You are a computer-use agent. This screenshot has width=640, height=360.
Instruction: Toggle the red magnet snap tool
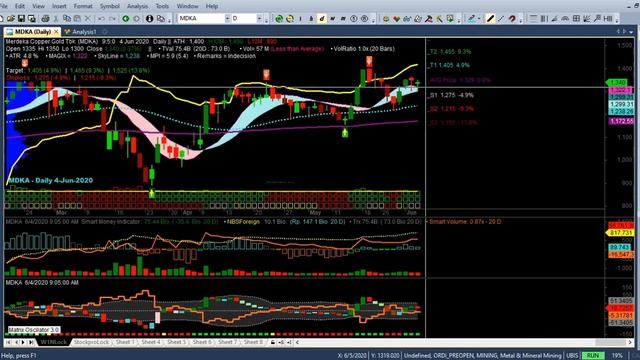512,18
